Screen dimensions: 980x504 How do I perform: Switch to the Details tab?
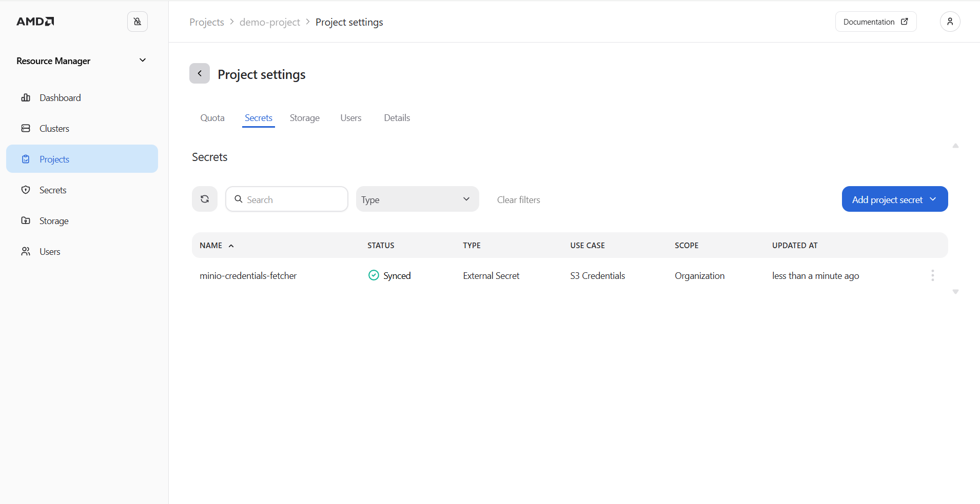[x=397, y=118]
